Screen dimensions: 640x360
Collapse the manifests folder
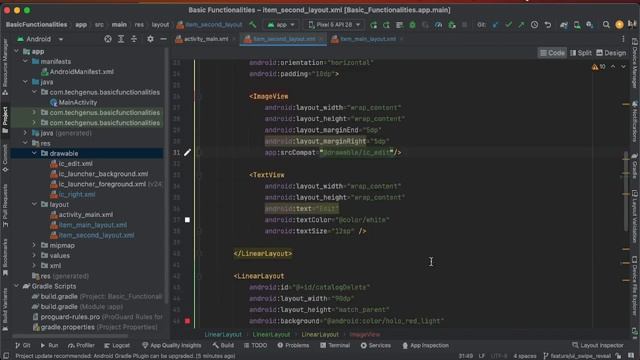pyautogui.click(x=26, y=62)
